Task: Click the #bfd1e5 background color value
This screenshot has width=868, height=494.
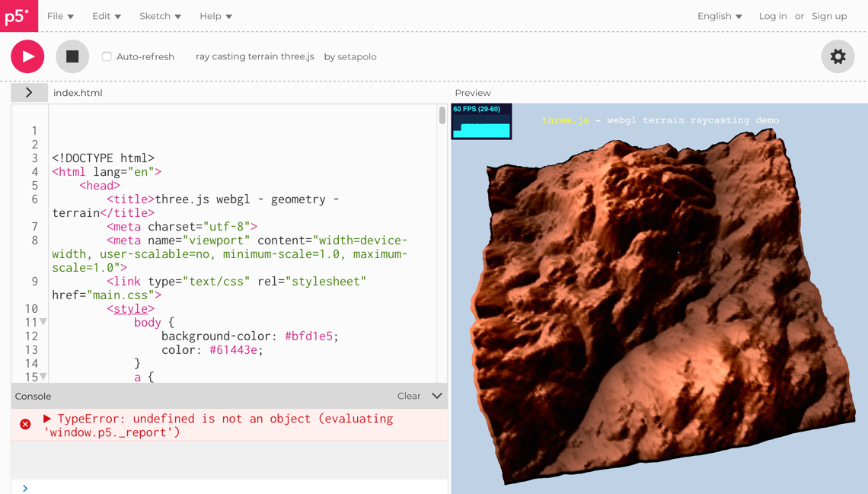Action: coord(308,336)
